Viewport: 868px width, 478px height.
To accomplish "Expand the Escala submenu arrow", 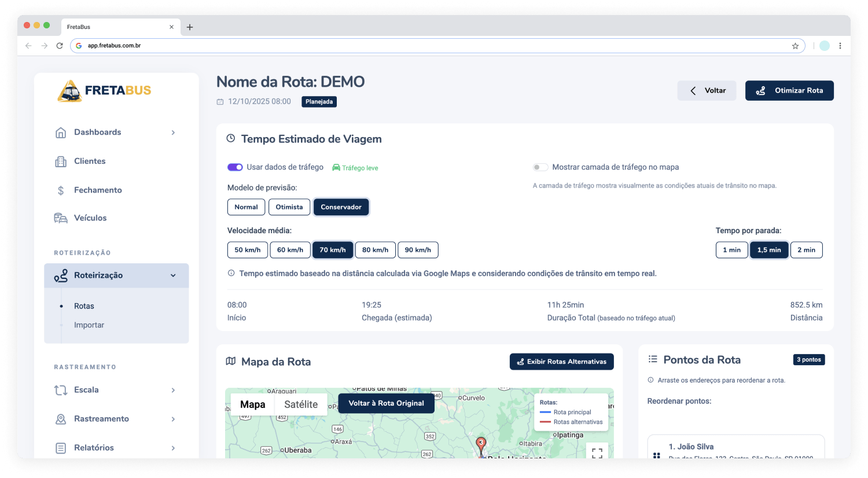I will pos(173,390).
